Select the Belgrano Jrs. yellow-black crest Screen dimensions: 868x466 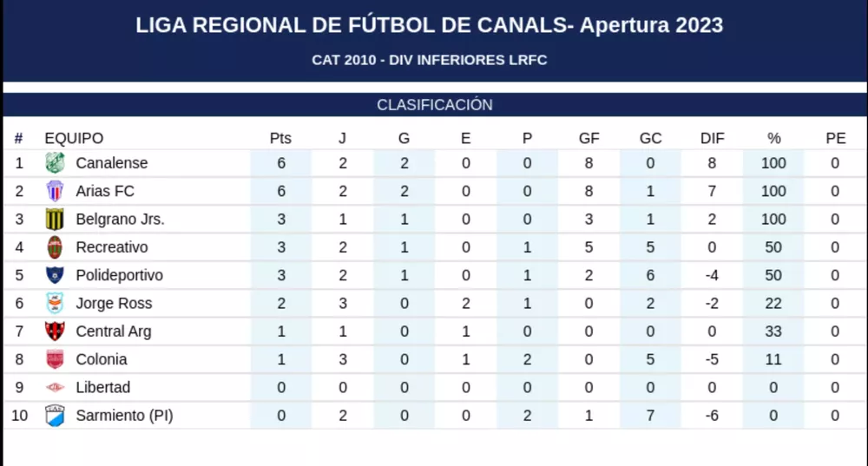pos(55,220)
